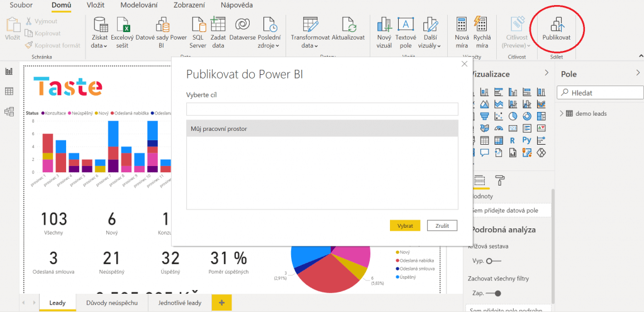Click the Hledat search field

coord(604,92)
